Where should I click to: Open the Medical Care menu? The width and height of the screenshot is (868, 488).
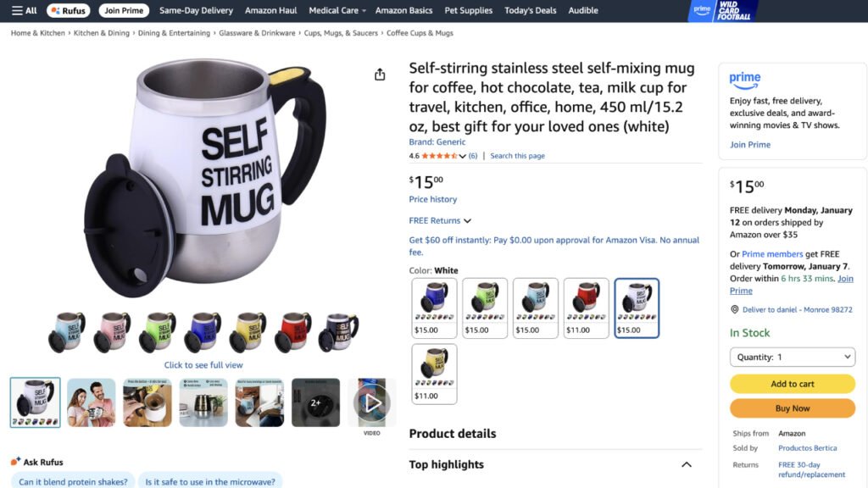tap(337, 10)
